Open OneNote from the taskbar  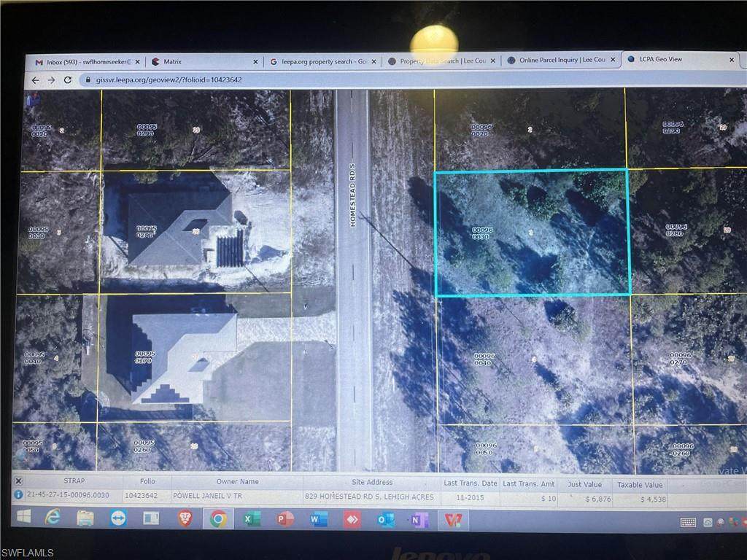(419, 520)
